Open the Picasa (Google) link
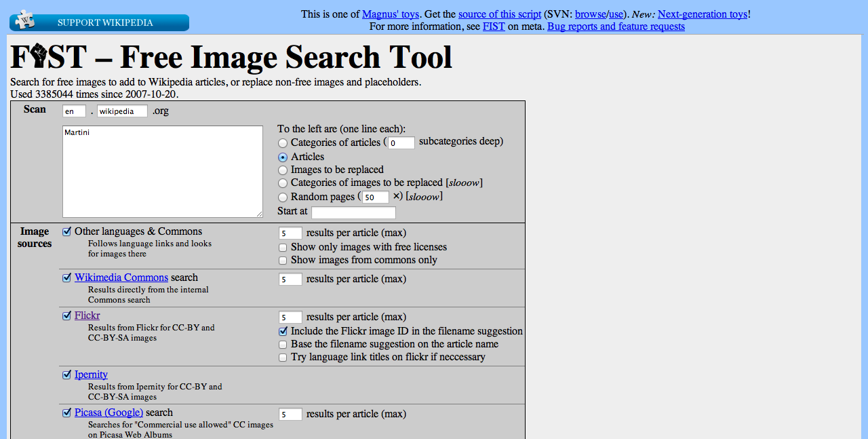The width and height of the screenshot is (868, 439). pyautogui.click(x=108, y=413)
